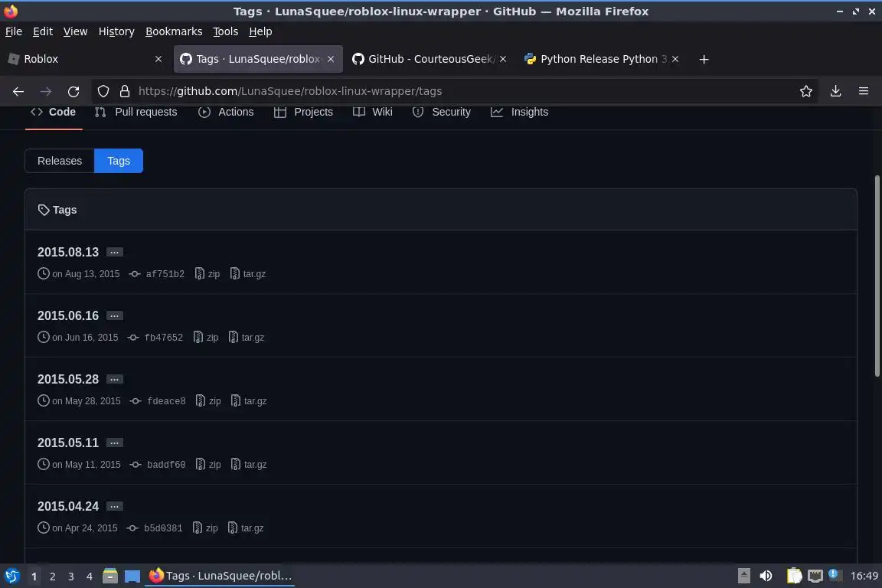Expand the ellipsis for tag 2015.05.11
The width and height of the screenshot is (882, 588).
tap(115, 443)
